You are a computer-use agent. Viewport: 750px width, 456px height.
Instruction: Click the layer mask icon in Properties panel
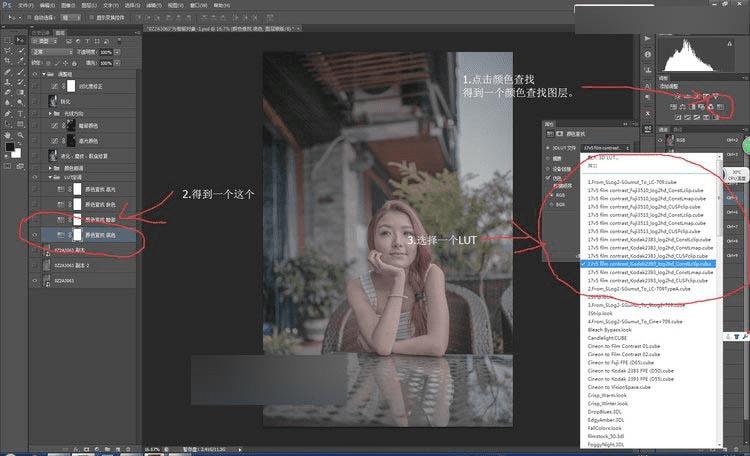coord(559,133)
